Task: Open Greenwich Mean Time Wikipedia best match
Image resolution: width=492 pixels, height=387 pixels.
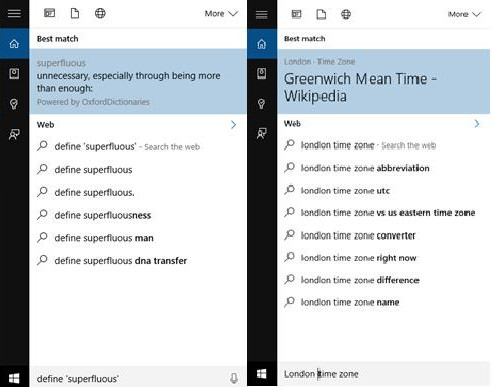Action: [384, 82]
